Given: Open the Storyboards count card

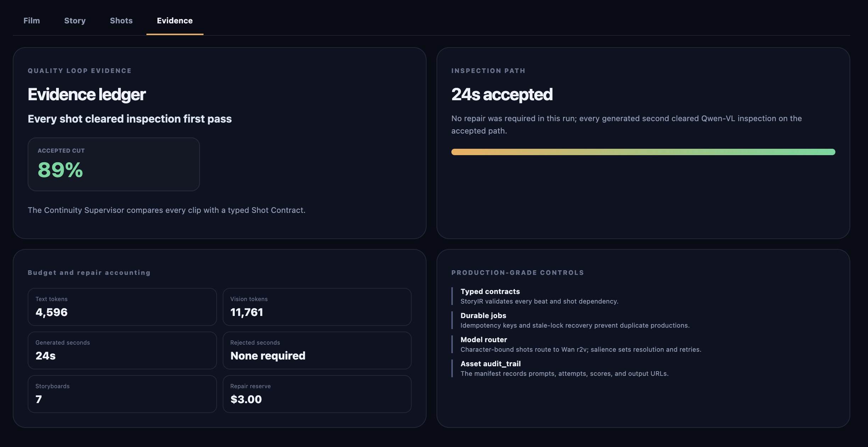Looking at the screenshot, I should point(122,394).
